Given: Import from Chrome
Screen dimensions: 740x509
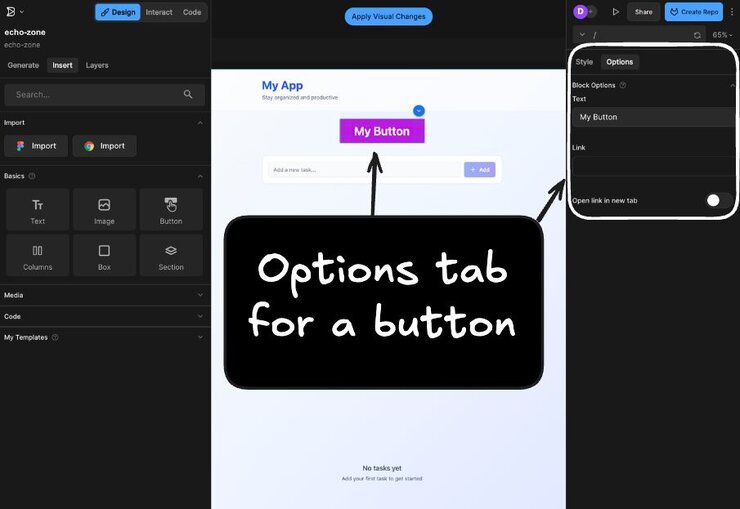Looking at the screenshot, I should click(105, 146).
